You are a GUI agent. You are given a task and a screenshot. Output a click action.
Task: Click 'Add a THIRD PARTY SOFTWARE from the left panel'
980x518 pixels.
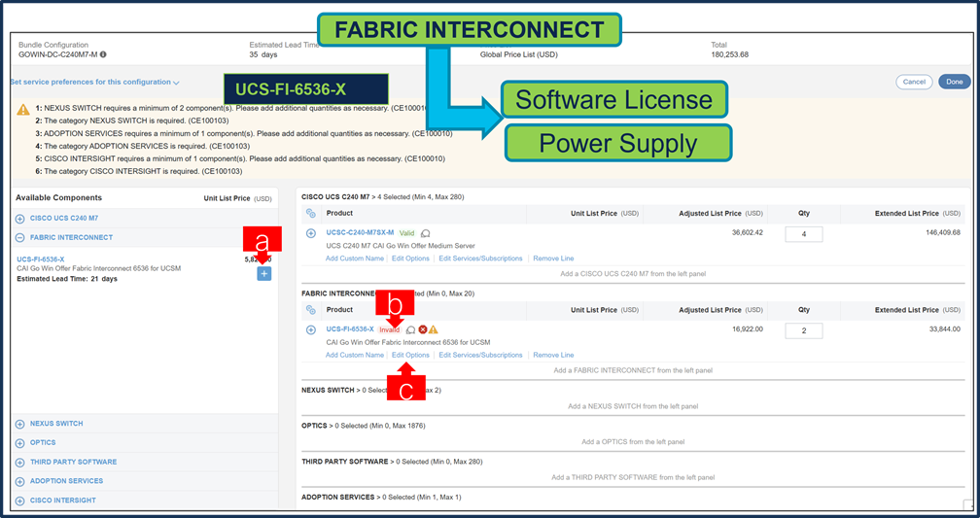[633, 477]
